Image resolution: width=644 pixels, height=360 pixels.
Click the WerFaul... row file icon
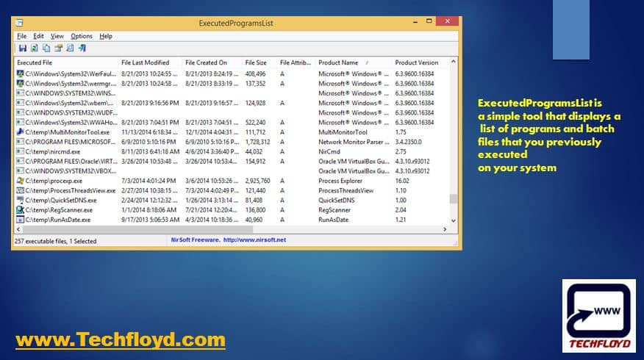point(20,73)
